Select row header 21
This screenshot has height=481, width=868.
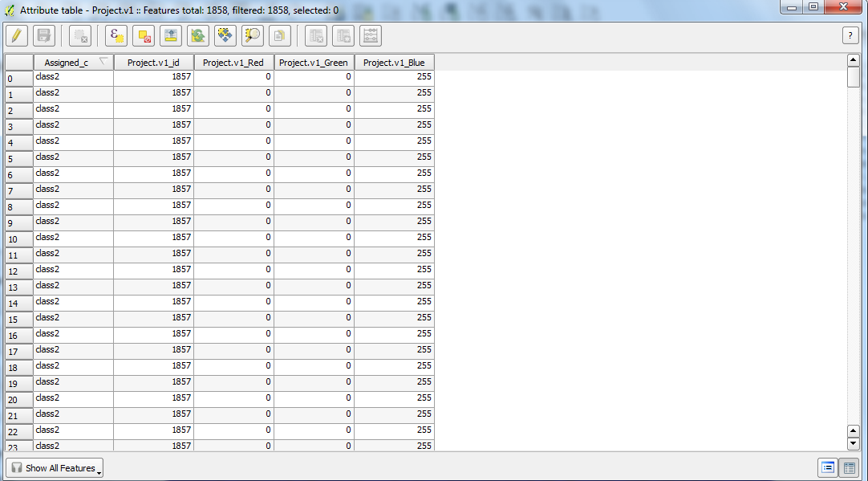point(19,416)
